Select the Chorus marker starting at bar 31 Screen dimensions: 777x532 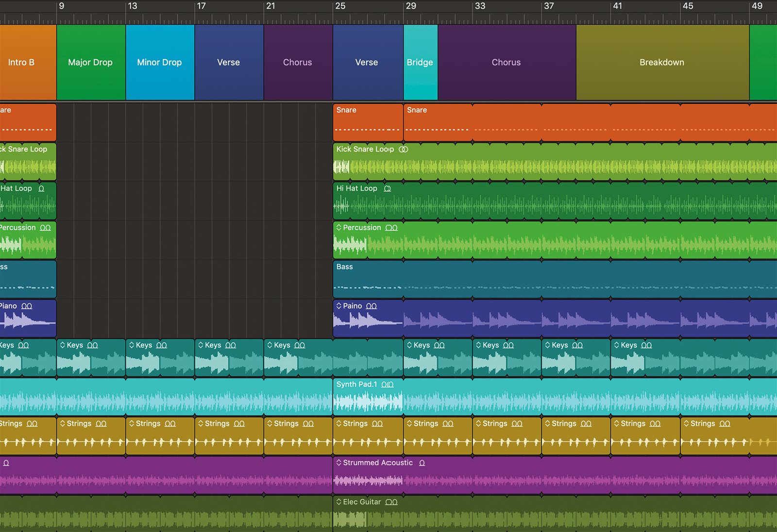click(x=507, y=62)
